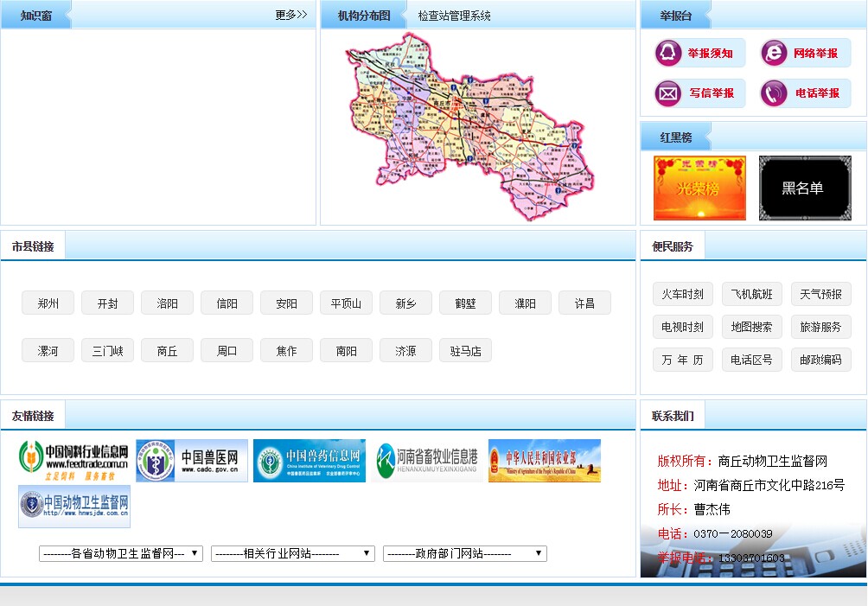Open the 安阳 city link

(x=287, y=303)
